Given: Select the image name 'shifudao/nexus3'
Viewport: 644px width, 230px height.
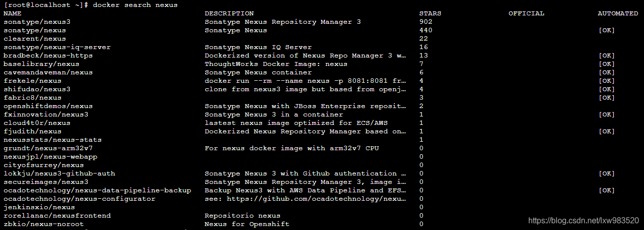Looking at the screenshot, I should [x=37, y=89].
